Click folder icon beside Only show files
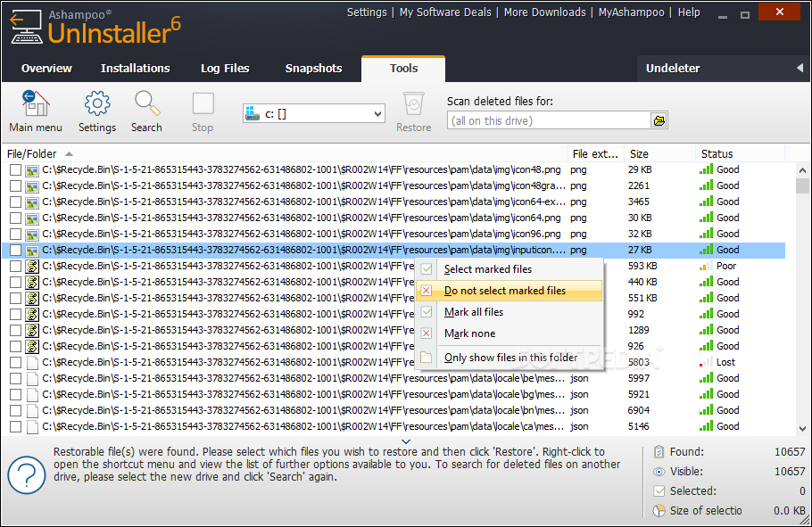This screenshot has width=812, height=527. point(427,358)
